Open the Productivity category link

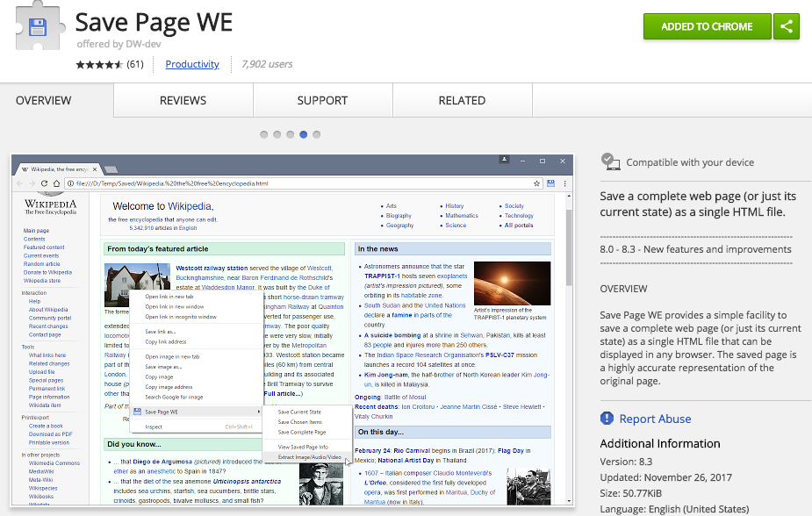click(192, 64)
